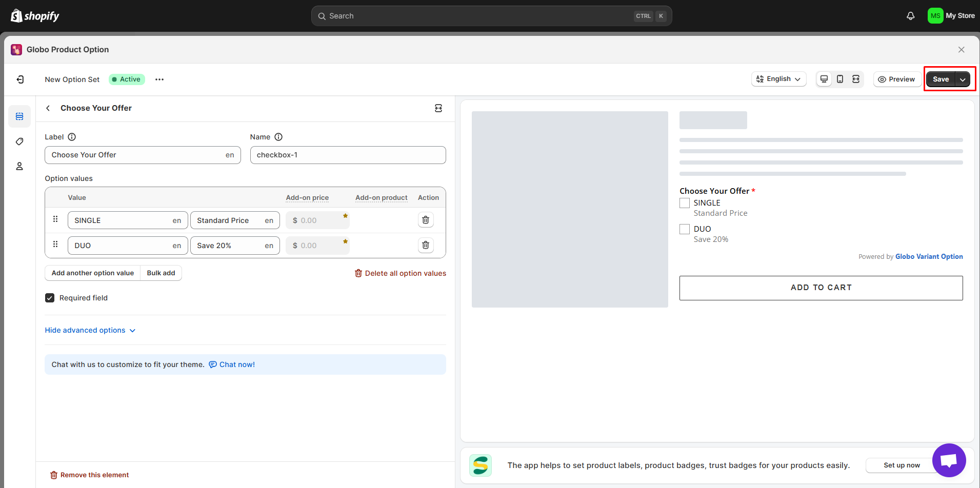Open the three-dot more actions menu
This screenshot has width=980, height=488.
[159, 79]
